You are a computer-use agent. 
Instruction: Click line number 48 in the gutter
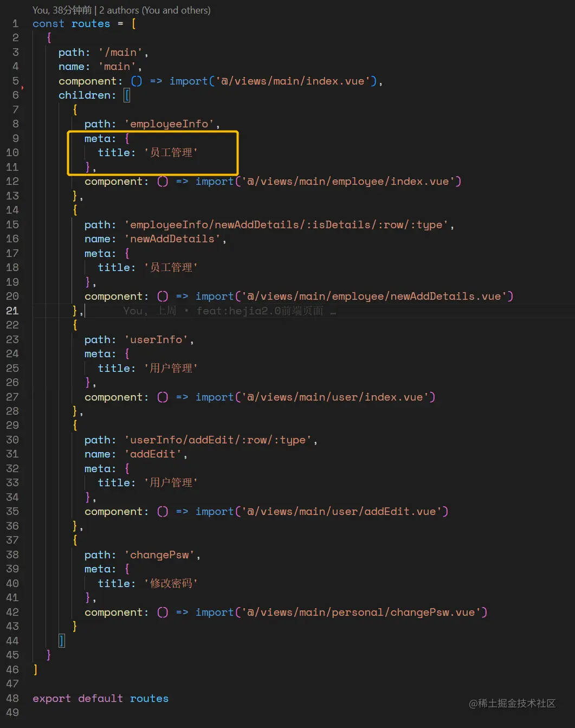tap(12, 698)
